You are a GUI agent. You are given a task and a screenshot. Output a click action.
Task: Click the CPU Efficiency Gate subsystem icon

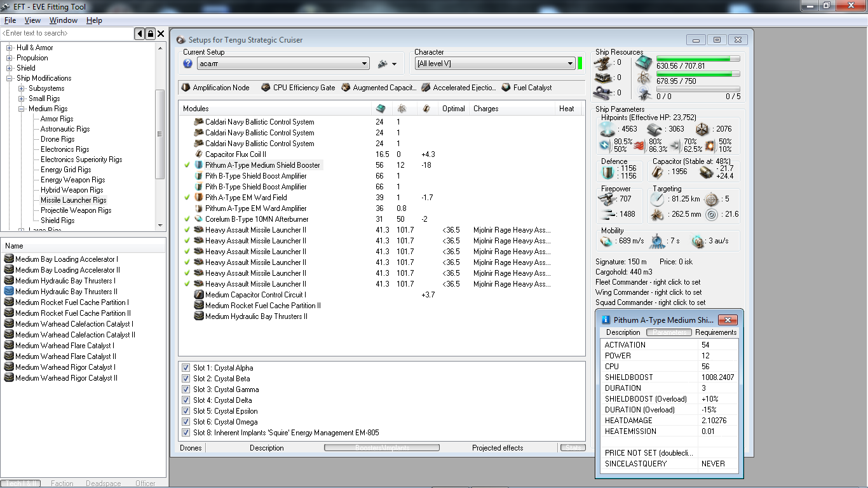pyautogui.click(x=266, y=88)
